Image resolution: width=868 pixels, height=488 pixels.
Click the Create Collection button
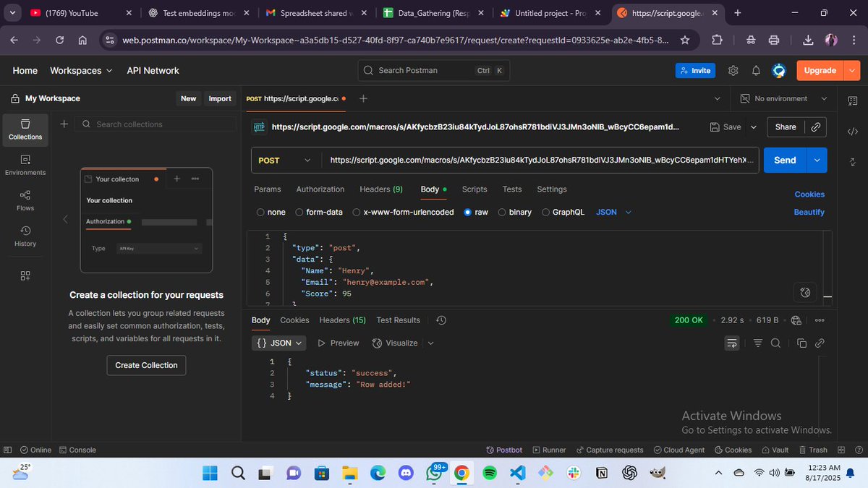point(146,365)
